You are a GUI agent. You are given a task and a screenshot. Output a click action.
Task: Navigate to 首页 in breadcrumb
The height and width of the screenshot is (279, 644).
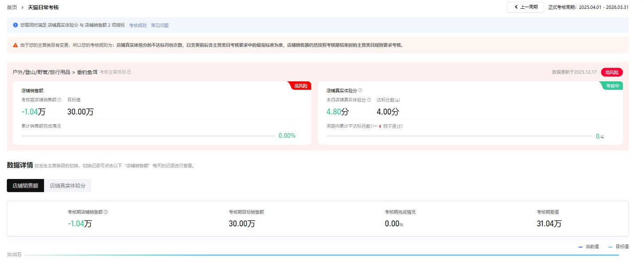point(12,8)
